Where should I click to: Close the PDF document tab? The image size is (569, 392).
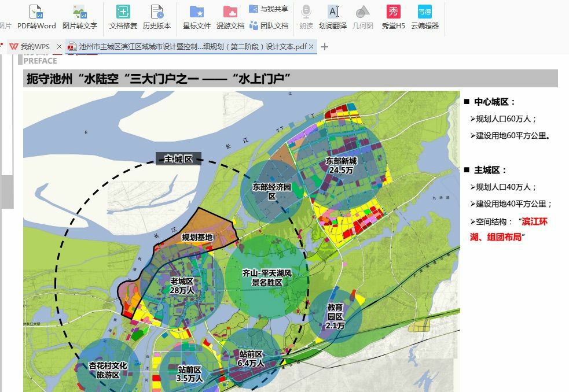pos(311,47)
